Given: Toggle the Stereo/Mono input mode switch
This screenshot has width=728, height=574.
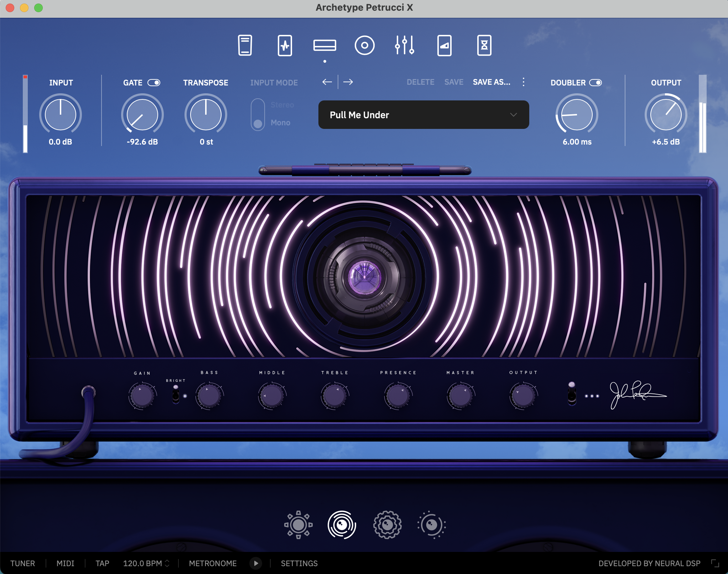Looking at the screenshot, I should pos(258,114).
